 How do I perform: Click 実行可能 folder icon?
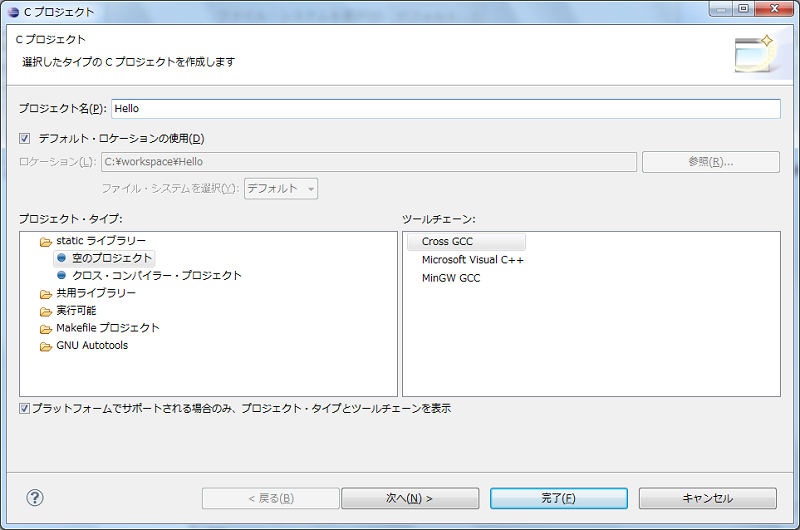point(46,311)
